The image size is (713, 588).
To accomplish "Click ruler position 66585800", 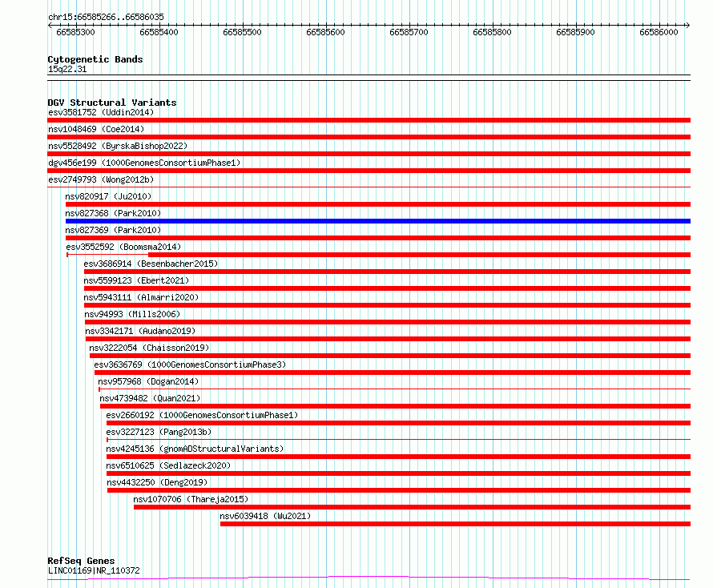I will pyautogui.click(x=492, y=32).
